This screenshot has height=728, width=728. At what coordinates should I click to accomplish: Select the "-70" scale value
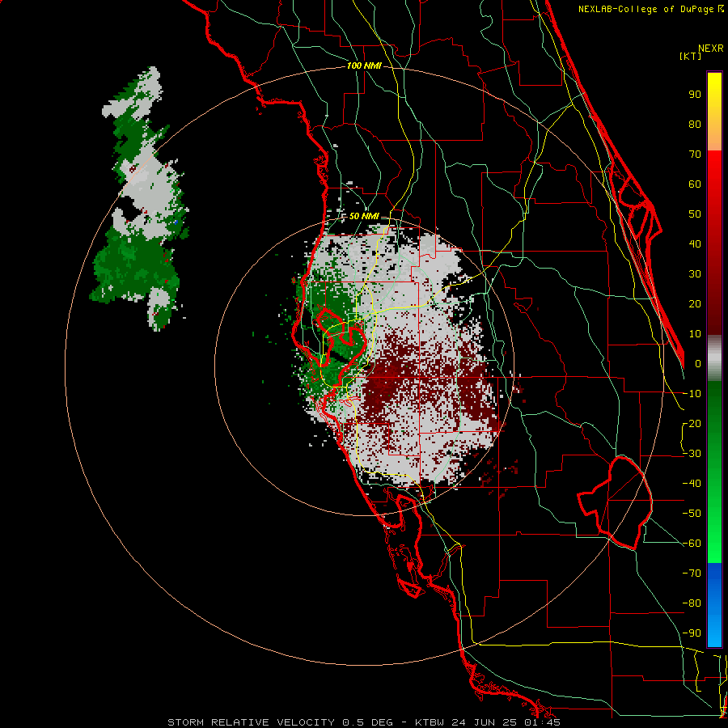pos(692,574)
